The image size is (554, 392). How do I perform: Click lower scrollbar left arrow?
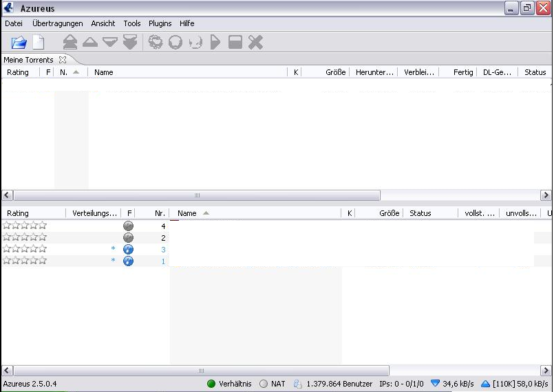pyautogui.click(x=7, y=371)
